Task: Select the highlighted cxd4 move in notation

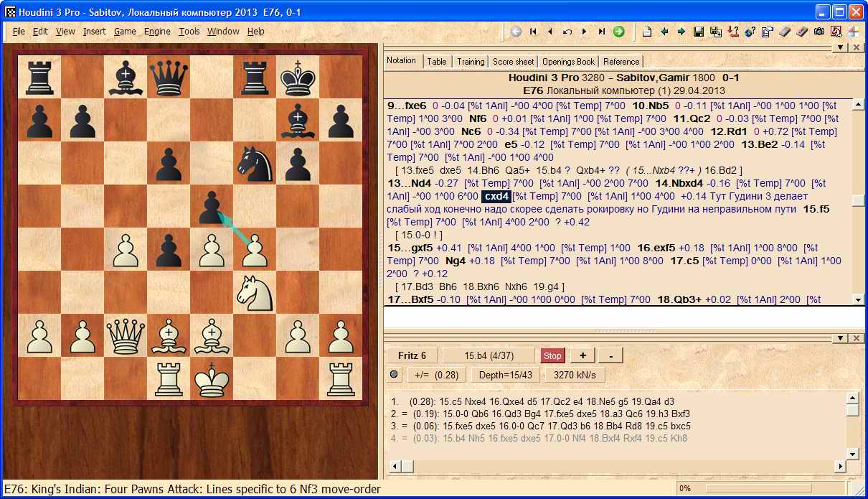Action: click(x=496, y=196)
